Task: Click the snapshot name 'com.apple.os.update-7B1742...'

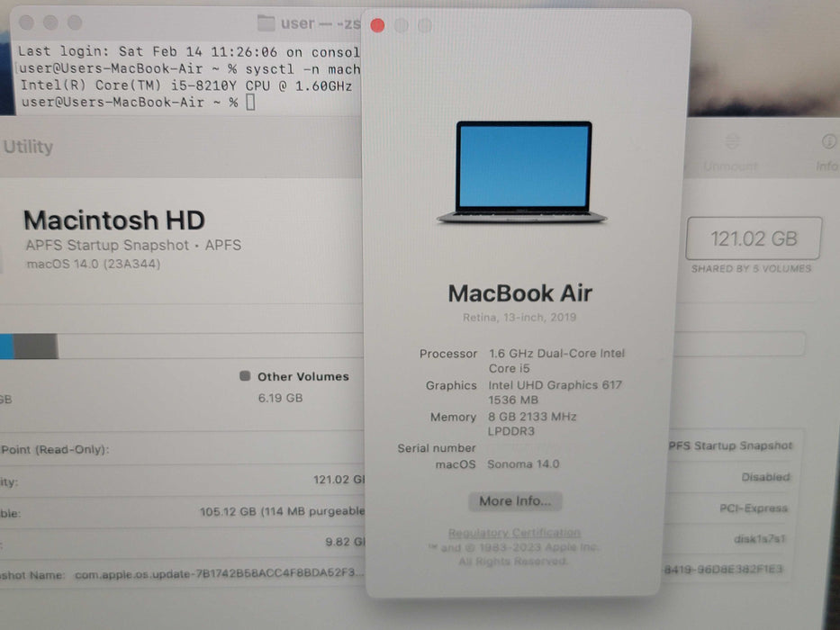Action: coord(219,574)
